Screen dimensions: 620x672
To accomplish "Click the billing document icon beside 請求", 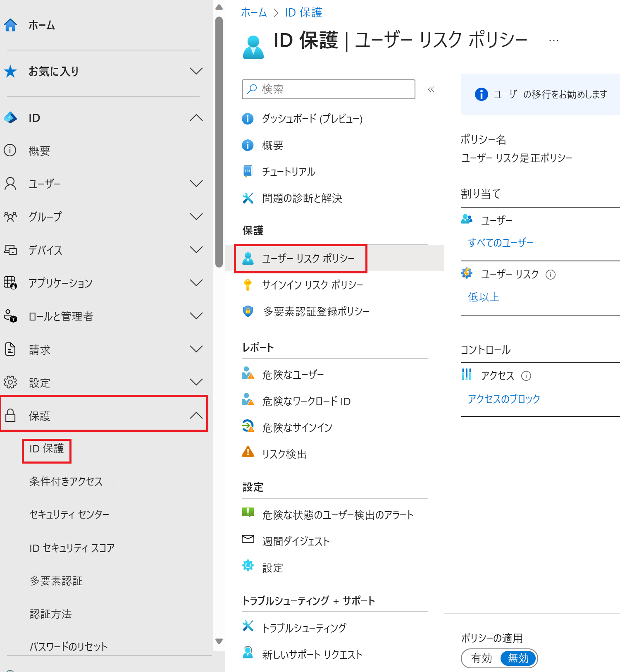I will pos(10,349).
